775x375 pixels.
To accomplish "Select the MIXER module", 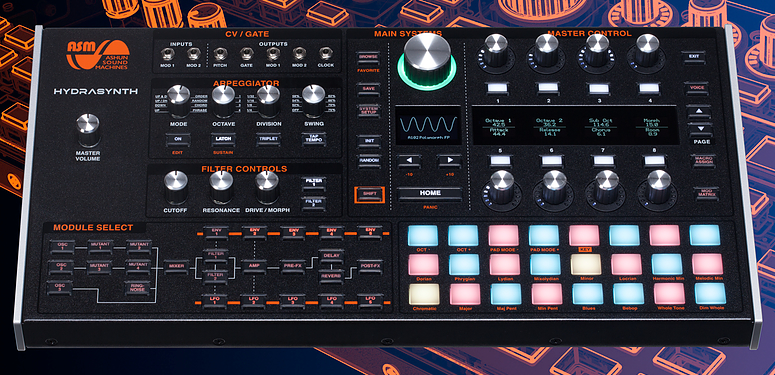I will pyautogui.click(x=176, y=267).
